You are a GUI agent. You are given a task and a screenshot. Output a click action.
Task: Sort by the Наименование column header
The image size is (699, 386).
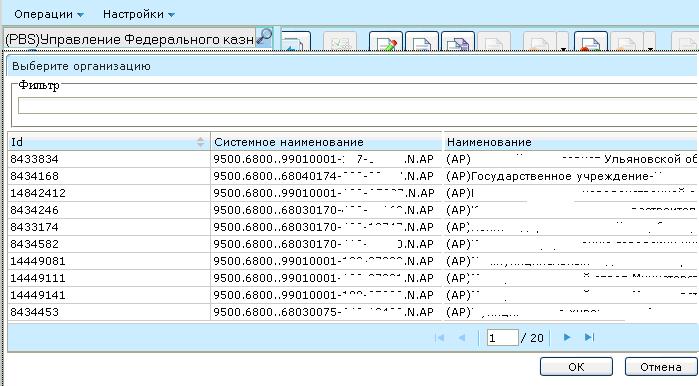coord(571,142)
